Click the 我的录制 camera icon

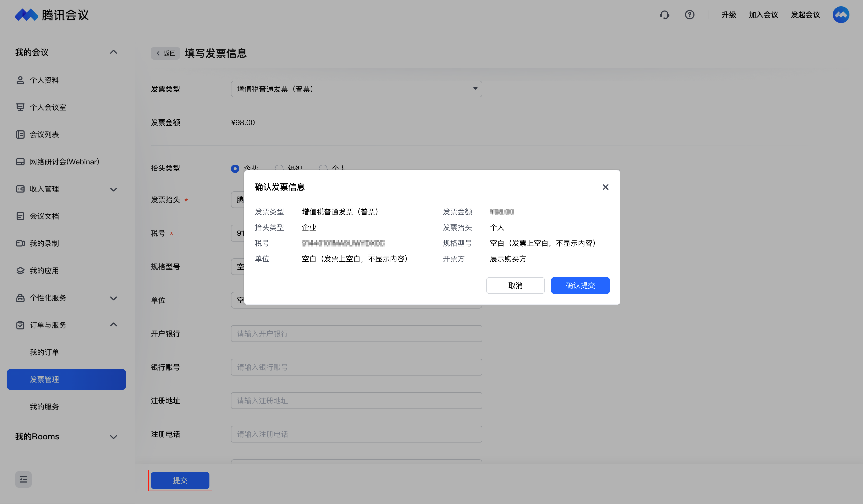click(20, 243)
